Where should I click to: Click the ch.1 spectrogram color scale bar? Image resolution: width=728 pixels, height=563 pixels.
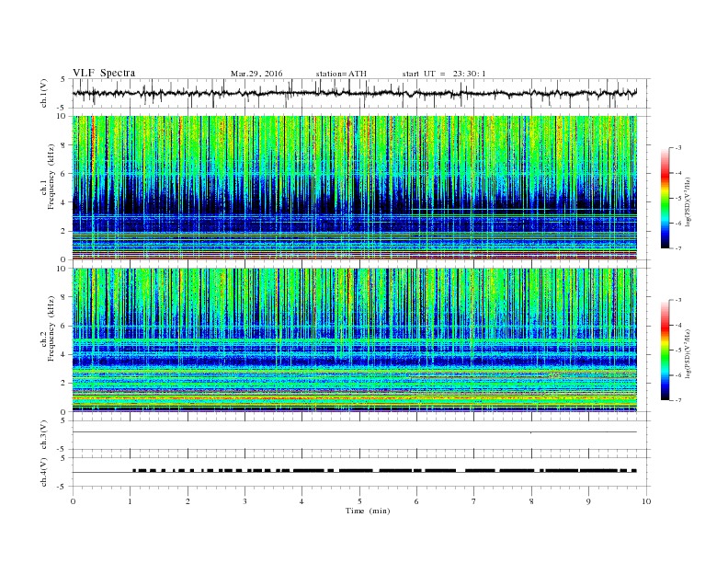click(x=665, y=199)
